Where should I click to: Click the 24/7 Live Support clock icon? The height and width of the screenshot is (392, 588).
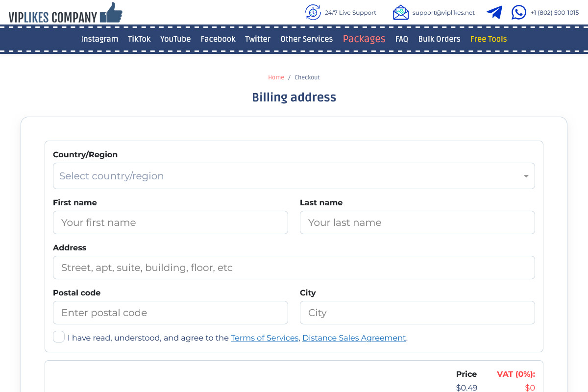pos(313,12)
